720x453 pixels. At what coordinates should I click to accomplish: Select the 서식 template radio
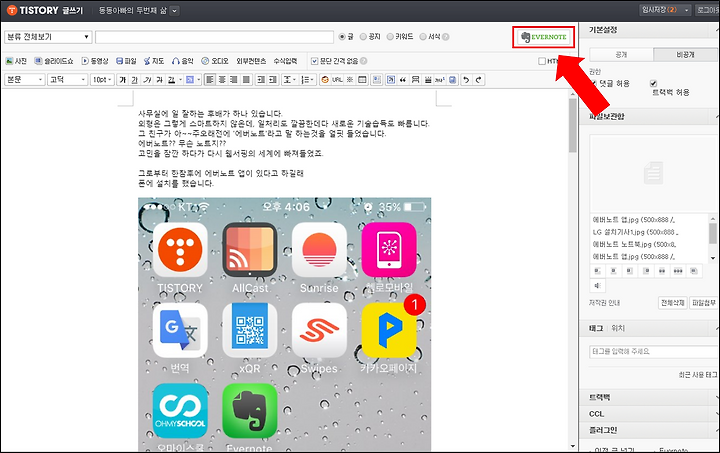pos(423,37)
